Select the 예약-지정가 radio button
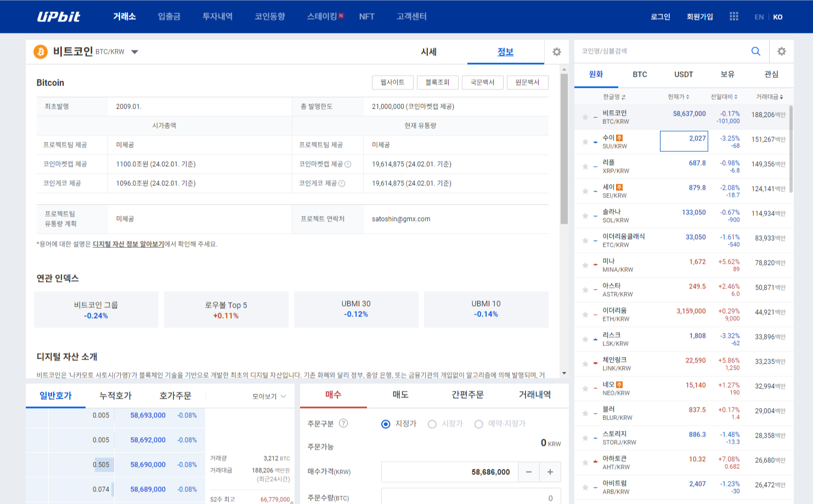The height and width of the screenshot is (504, 813). (479, 424)
